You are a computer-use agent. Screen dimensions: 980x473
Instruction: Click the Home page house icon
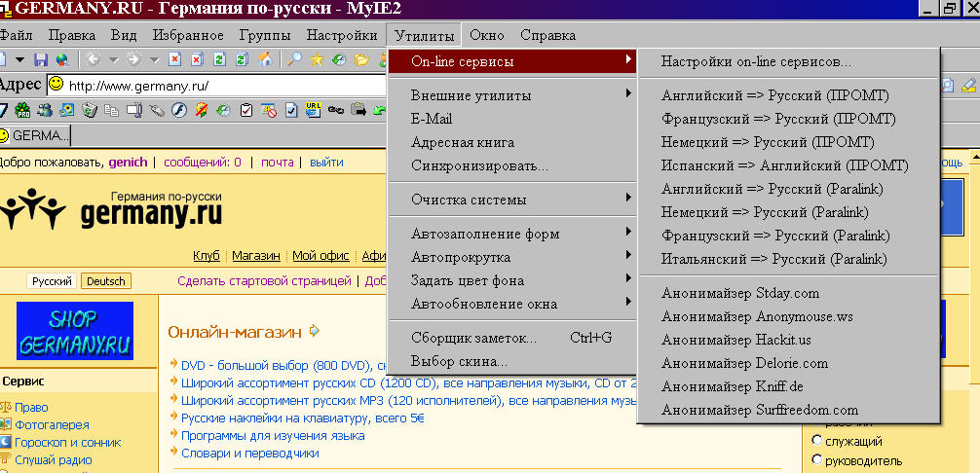[266, 60]
